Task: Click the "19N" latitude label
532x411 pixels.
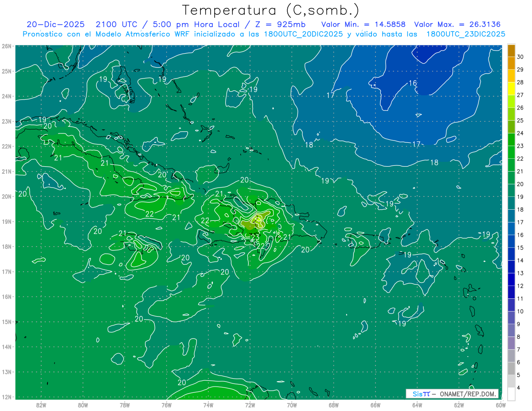Action: click(7, 221)
